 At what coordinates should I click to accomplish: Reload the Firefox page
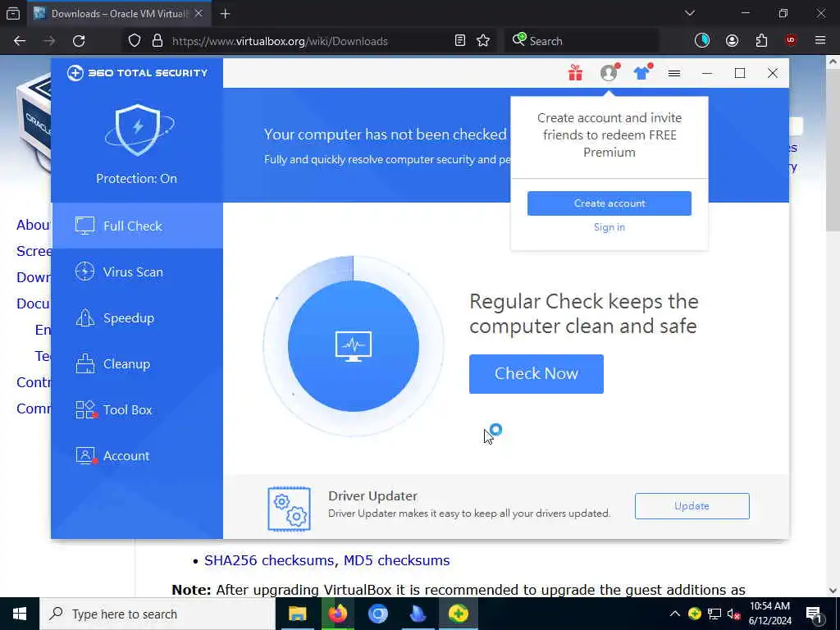click(x=79, y=41)
